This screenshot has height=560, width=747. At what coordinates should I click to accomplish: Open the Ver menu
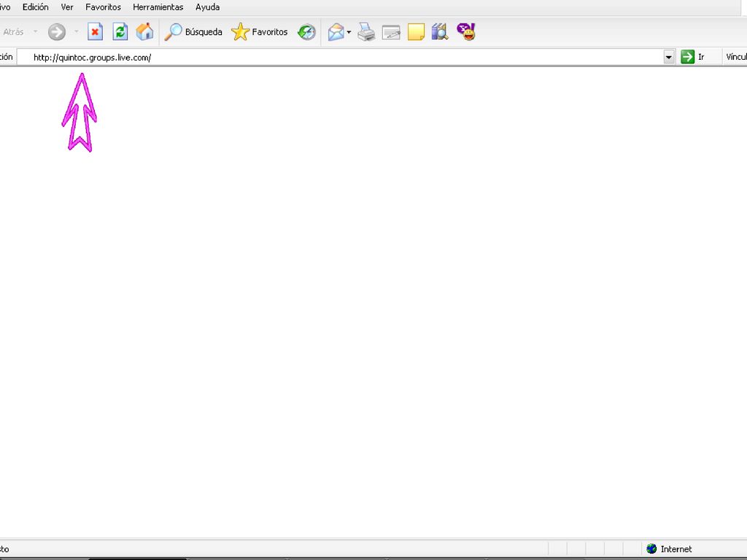click(67, 7)
